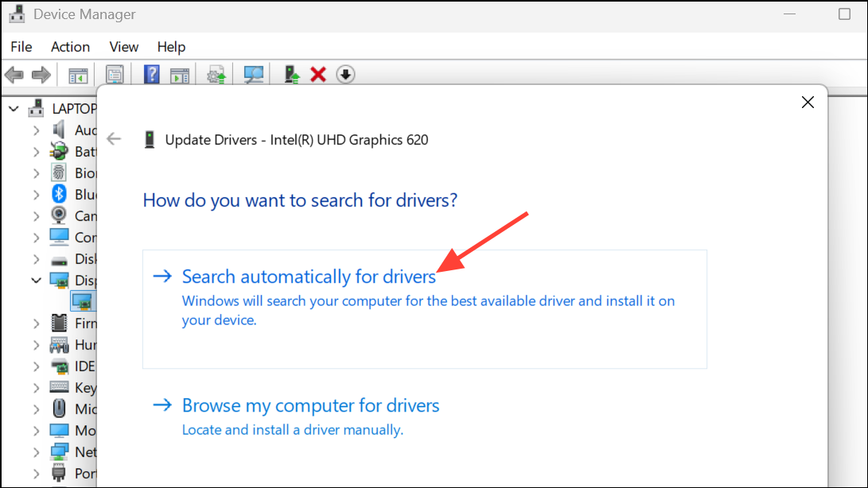Select the LAPTOP computer root icon
Screen dimensions: 868x488
coord(36,108)
